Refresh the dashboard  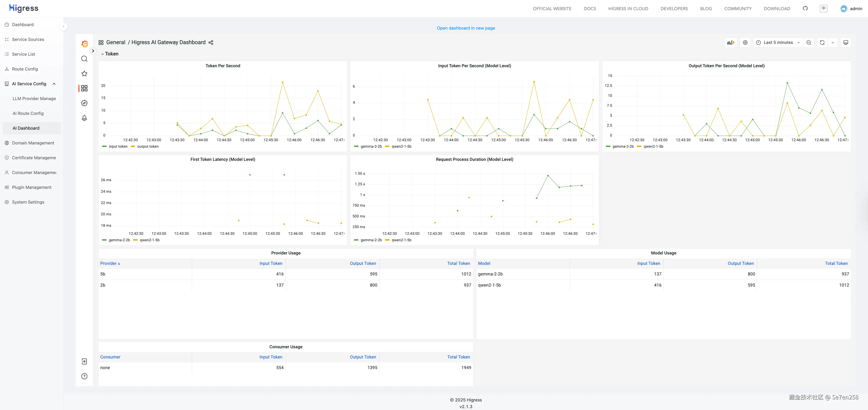coord(822,43)
